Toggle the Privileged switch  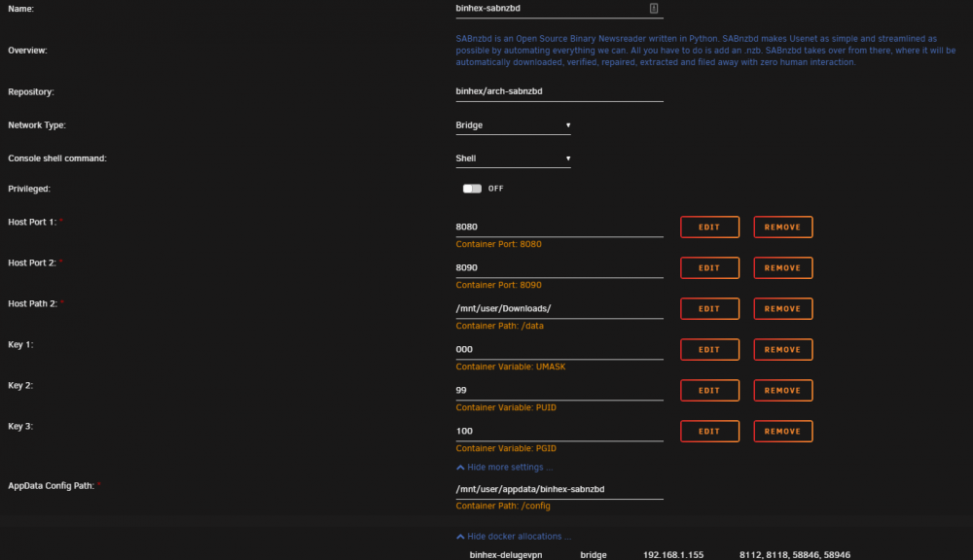472,189
